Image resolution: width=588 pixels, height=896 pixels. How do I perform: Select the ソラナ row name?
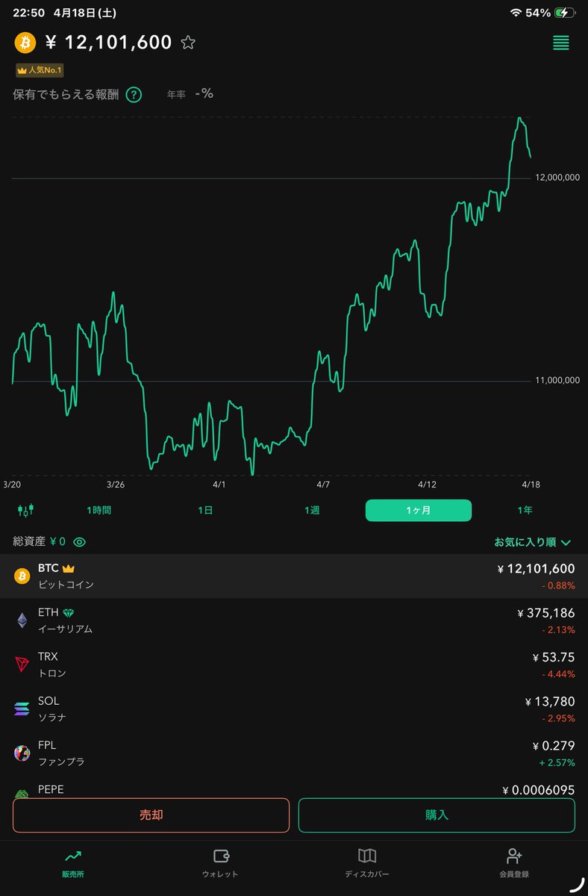tap(51, 718)
